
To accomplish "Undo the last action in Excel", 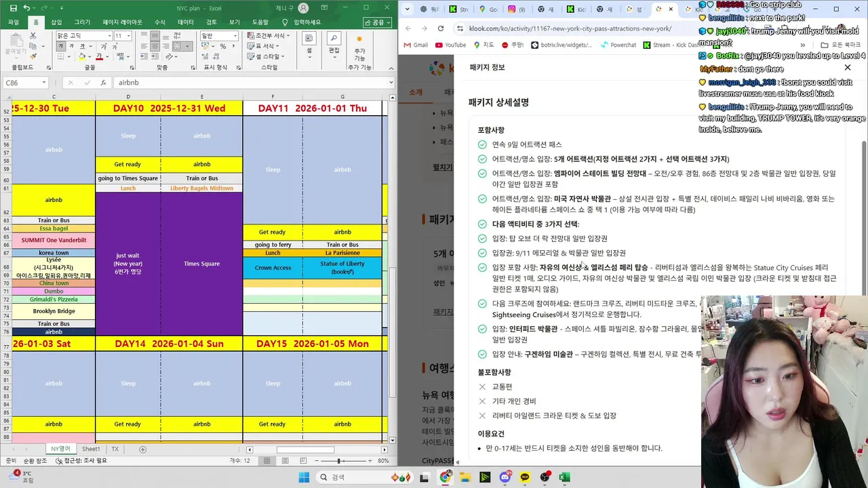I will pos(26,8).
